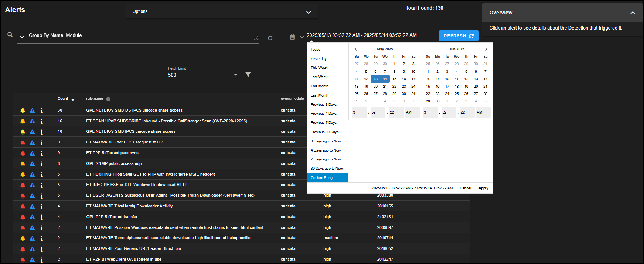644x264 pixels.
Task: Open the calendar date picker icon
Action: 292,37
